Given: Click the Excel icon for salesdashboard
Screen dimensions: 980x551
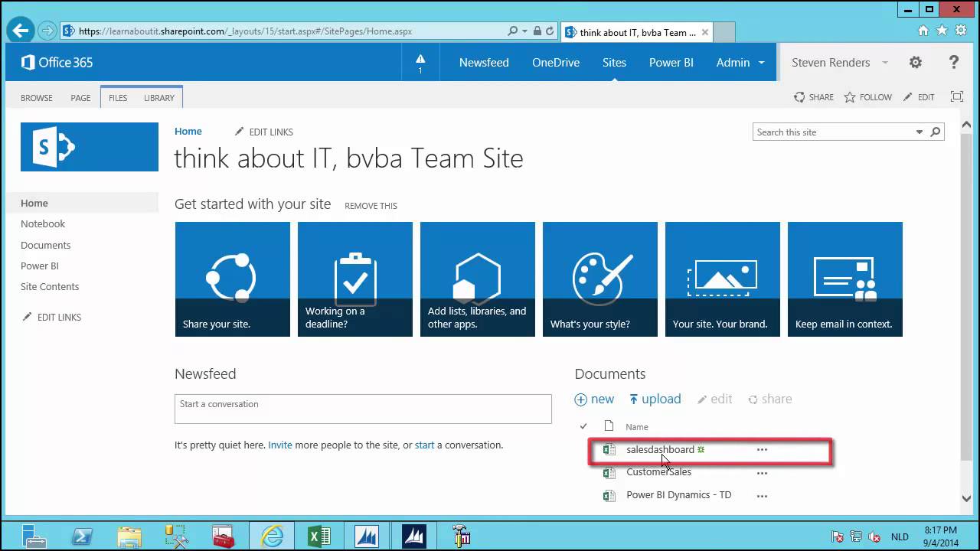Looking at the screenshot, I should [609, 450].
